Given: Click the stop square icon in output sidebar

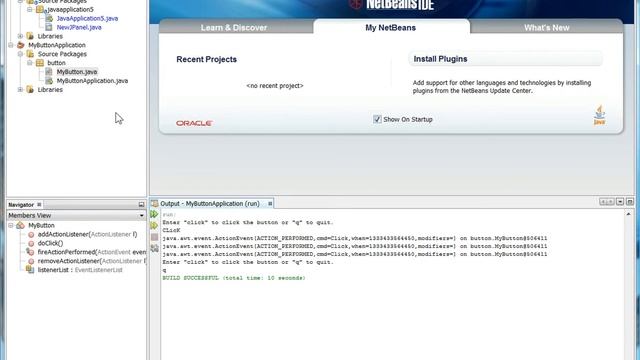Looking at the screenshot, I should coord(154,237).
